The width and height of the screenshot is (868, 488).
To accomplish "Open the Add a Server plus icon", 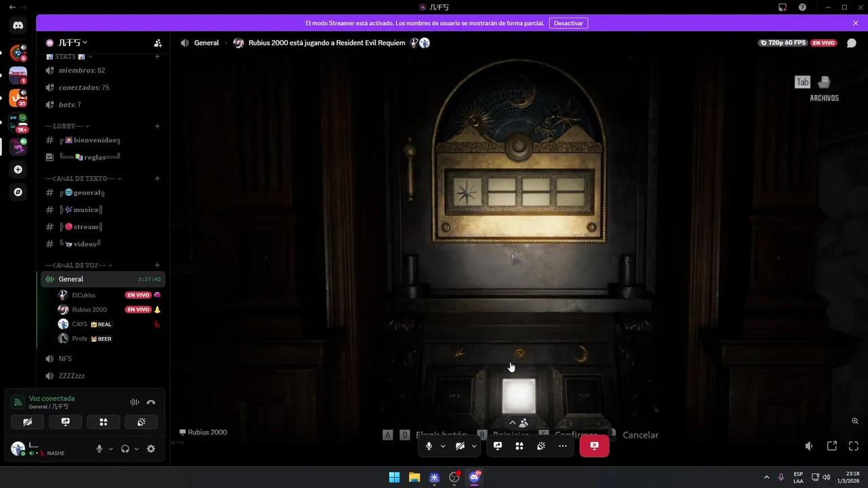I will tap(18, 169).
